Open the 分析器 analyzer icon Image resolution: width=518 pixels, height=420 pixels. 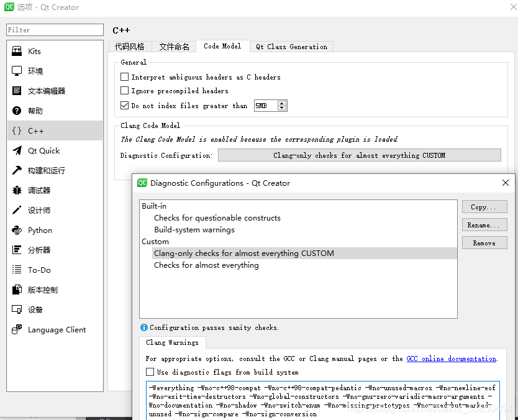pyautogui.click(x=17, y=250)
